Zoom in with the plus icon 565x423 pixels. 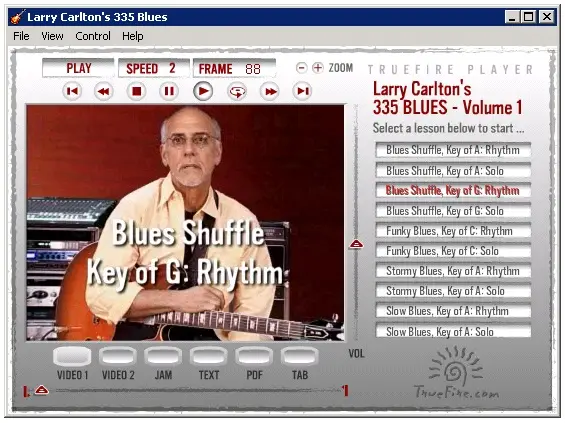coord(317,68)
